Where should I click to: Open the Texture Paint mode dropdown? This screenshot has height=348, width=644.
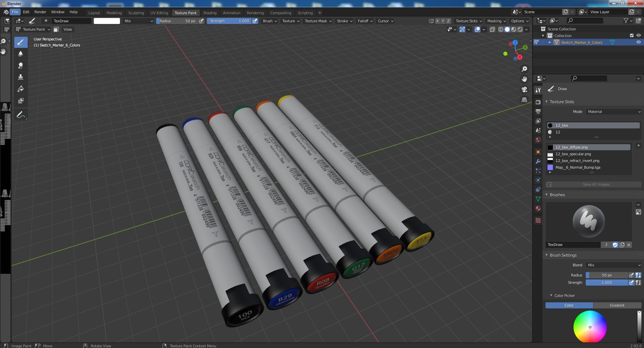tap(33, 30)
